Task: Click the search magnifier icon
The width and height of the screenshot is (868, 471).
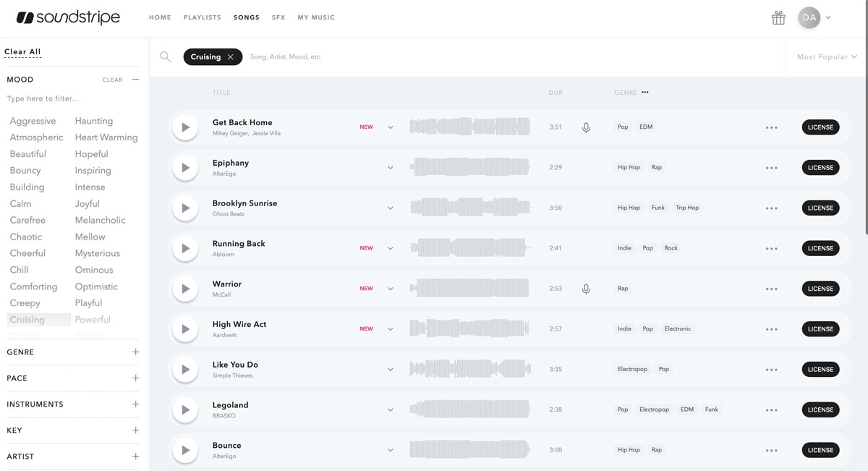Action: pyautogui.click(x=166, y=57)
